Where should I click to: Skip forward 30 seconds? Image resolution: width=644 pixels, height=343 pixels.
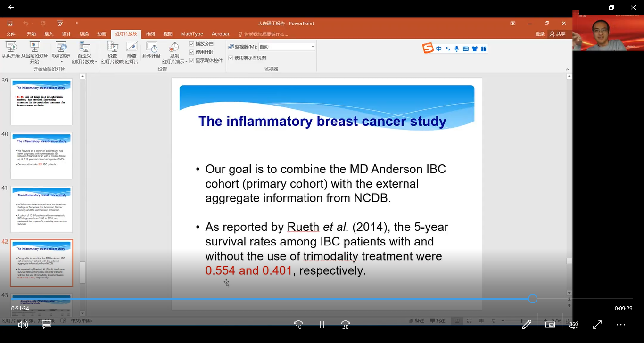pyautogui.click(x=346, y=325)
